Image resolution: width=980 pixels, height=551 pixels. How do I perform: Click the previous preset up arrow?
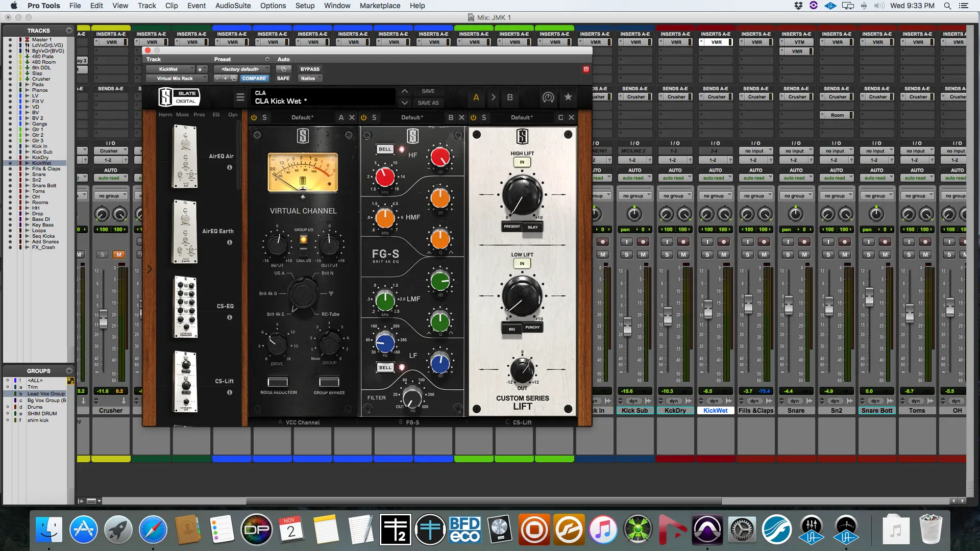point(404,91)
